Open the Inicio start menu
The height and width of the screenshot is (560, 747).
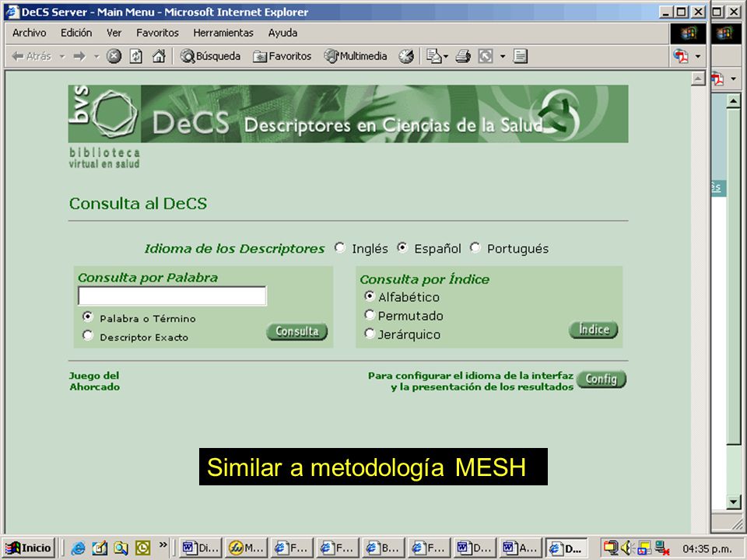pyautogui.click(x=29, y=548)
